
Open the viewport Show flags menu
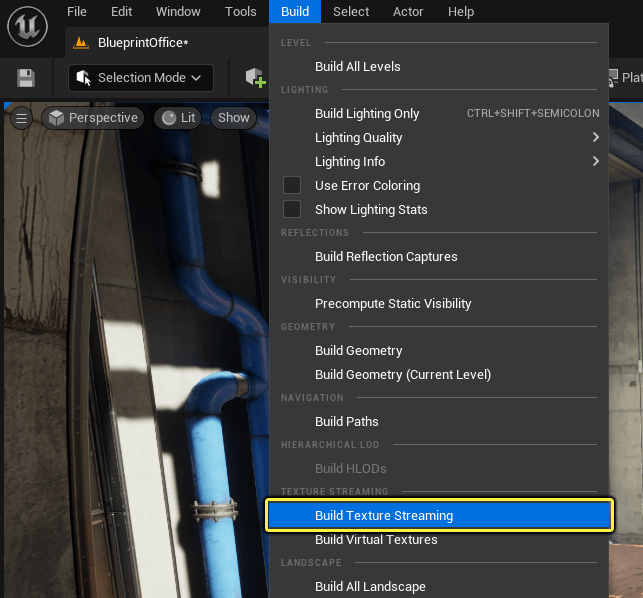[233, 118]
